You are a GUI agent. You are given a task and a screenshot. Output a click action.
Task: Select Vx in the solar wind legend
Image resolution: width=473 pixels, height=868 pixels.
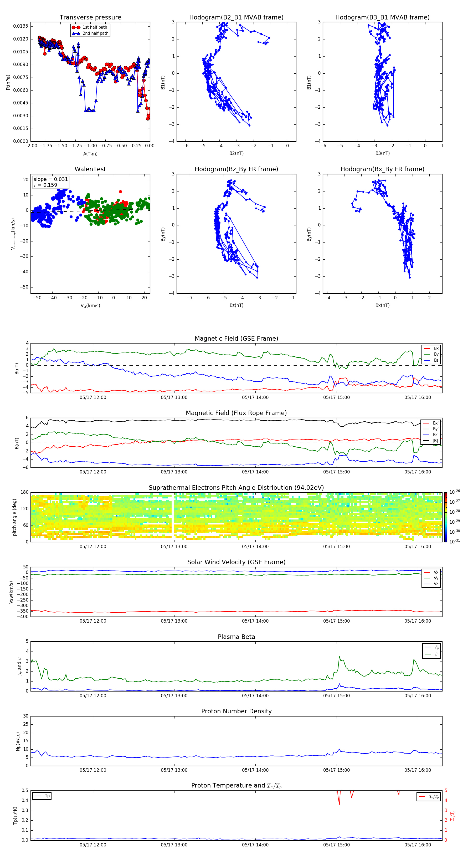(431, 572)
